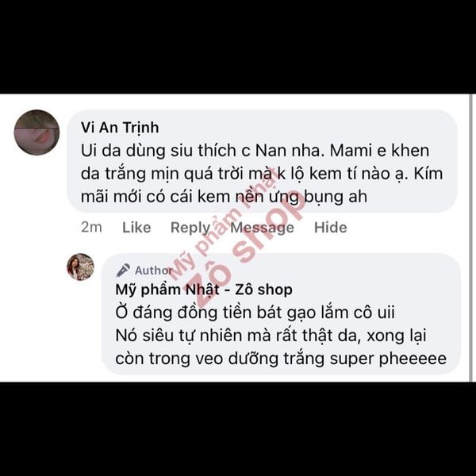Select the comment line starting 'Ui da dùng'
This screenshot has width=476, height=476.
pos(255,151)
